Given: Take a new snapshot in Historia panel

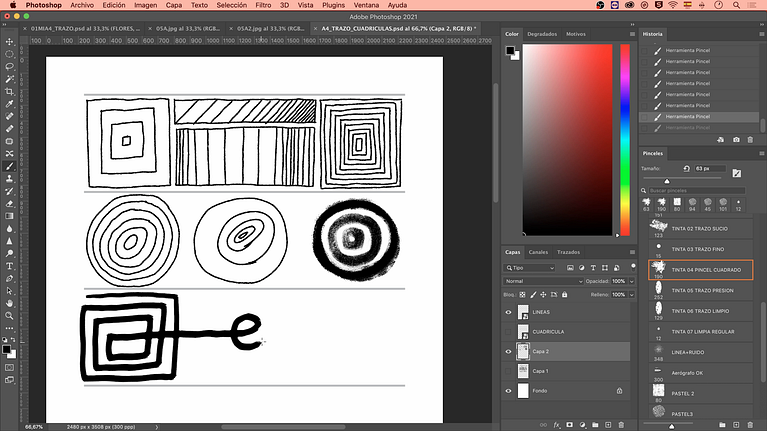Looking at the screenshot, I should [736, 140].
